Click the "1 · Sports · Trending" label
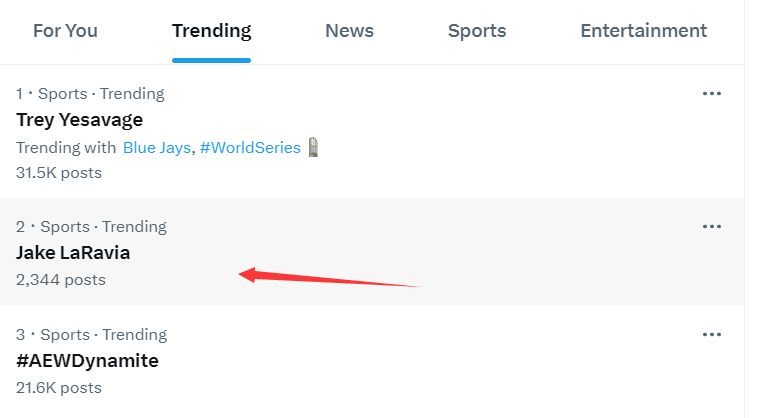Viewport: 764px width, 418px height. tap(90, 94)
